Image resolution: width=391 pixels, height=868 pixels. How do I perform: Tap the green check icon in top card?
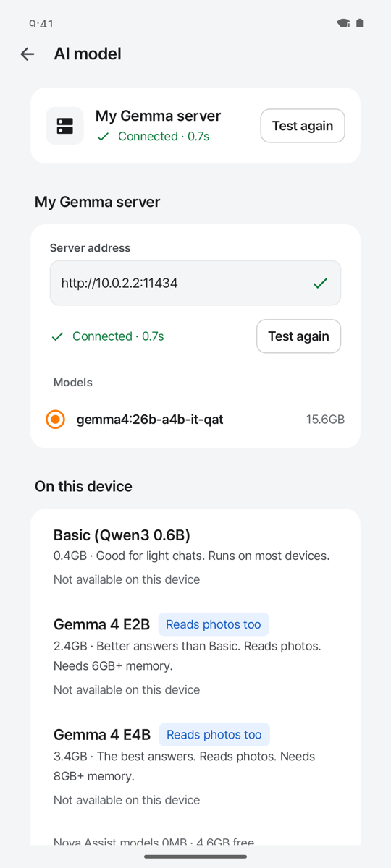point(104,137)
